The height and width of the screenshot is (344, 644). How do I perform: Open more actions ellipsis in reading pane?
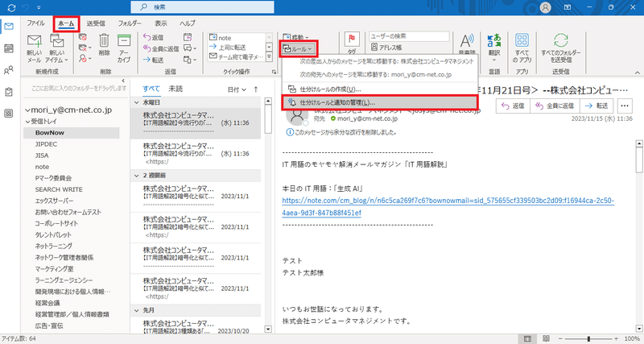point(625,106)
